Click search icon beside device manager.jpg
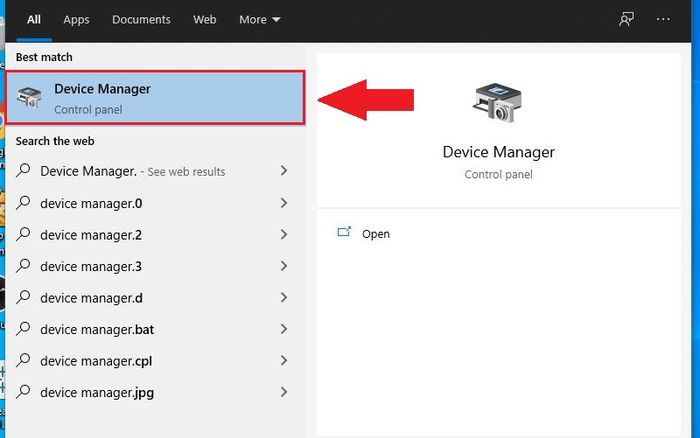 [23, 392]
